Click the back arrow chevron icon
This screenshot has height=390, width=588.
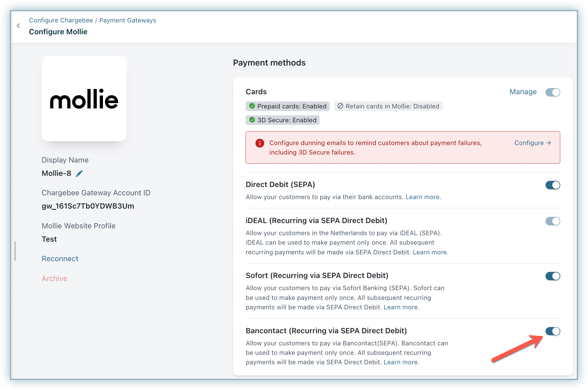click(x=19, y=26)
